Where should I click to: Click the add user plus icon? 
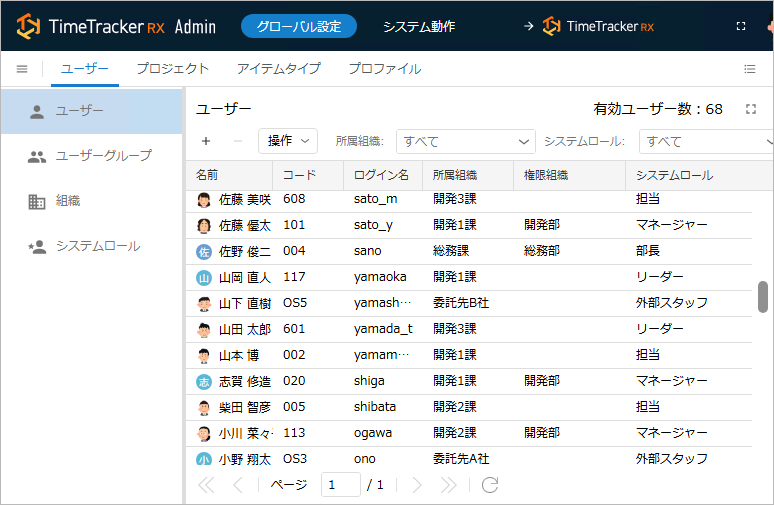(206, 141)
